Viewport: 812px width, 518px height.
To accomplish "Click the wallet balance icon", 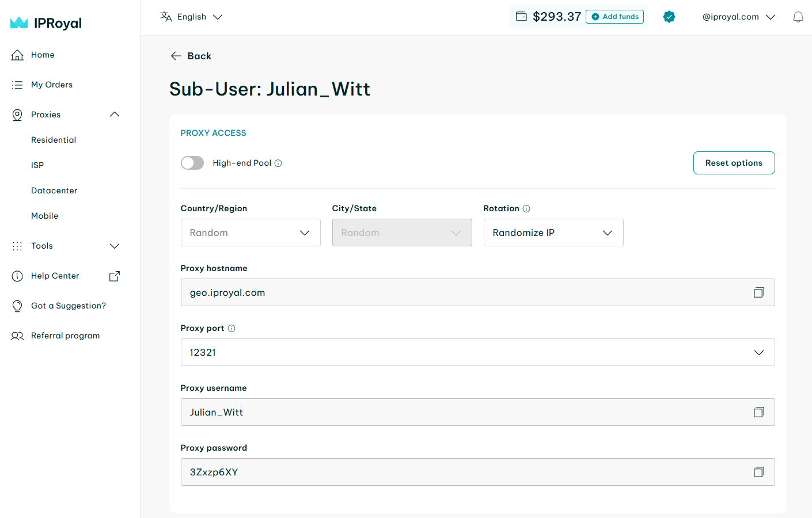I will [521, 16].
